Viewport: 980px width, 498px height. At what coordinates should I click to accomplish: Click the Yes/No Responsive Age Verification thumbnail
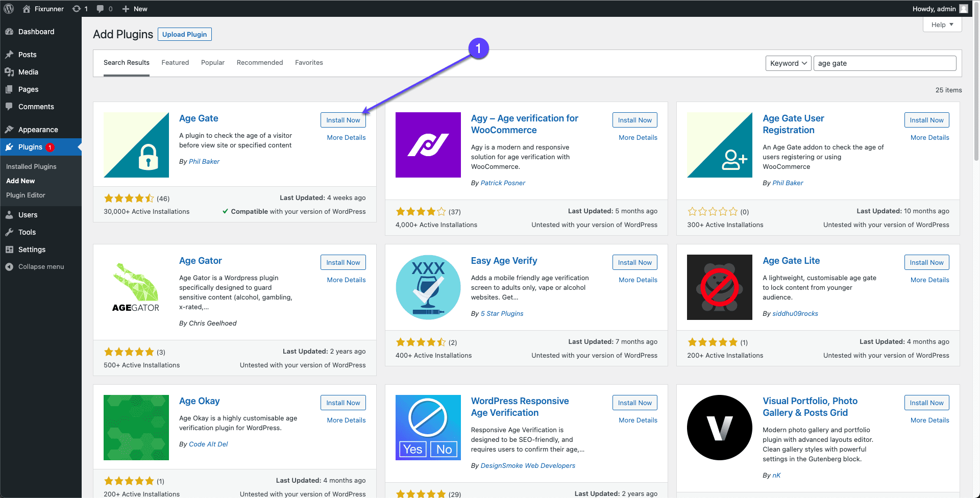[428, 428]
